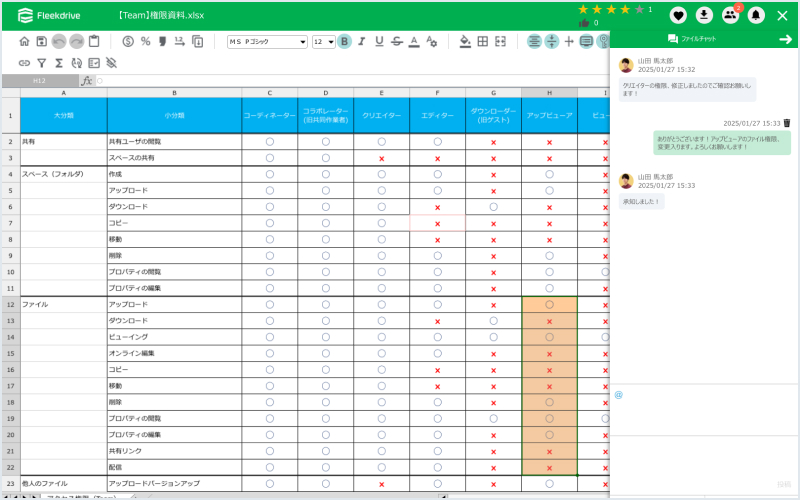The image size is (800, 500).
Task: Pick fill color with paint bucket
Action: click(x=465, y=42)
